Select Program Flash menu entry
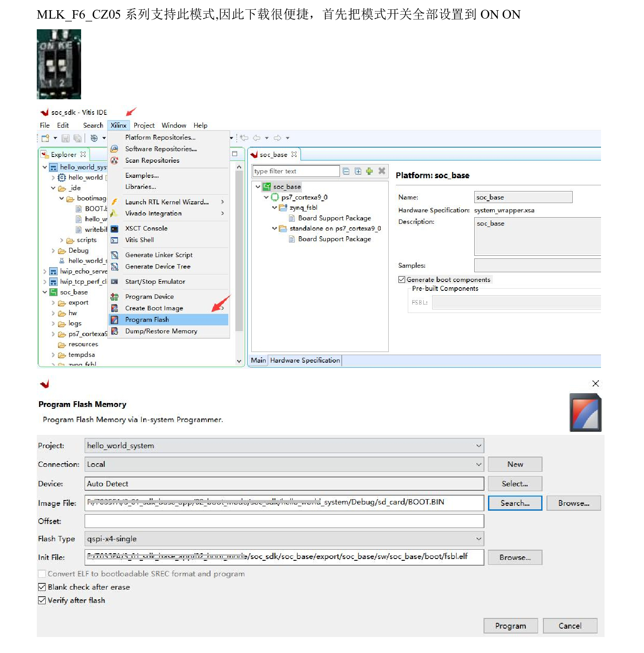This screenshot has height=653, width=644. pyautogui.click(x=168, y=320)
